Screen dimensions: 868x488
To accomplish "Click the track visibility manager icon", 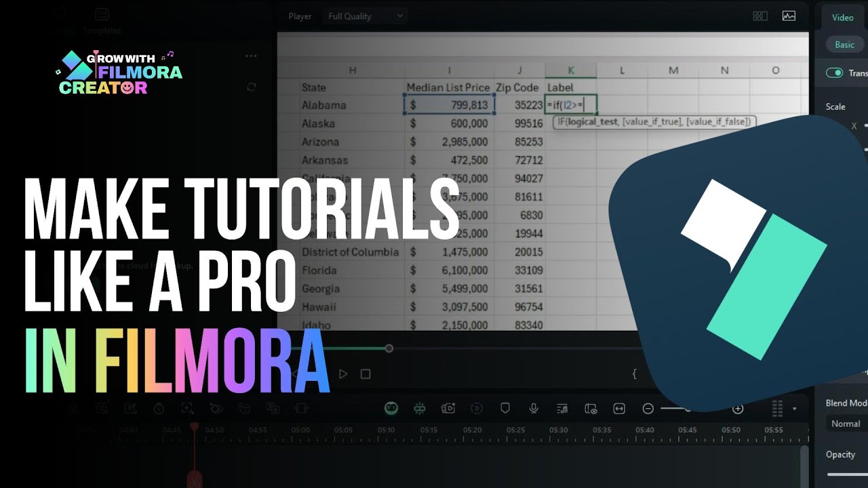I will (591, 409).
